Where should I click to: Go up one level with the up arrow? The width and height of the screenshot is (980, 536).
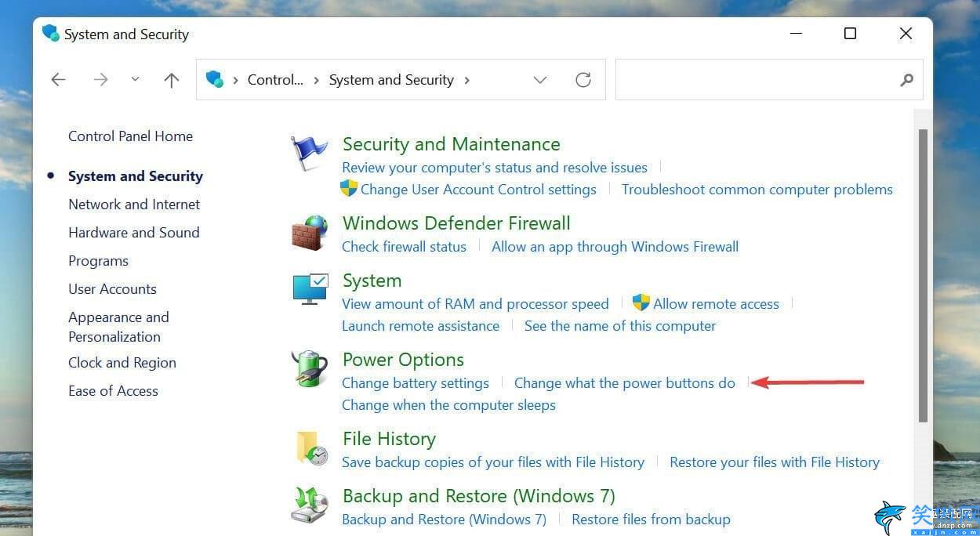pyautogui.click(x=172, y=79)
